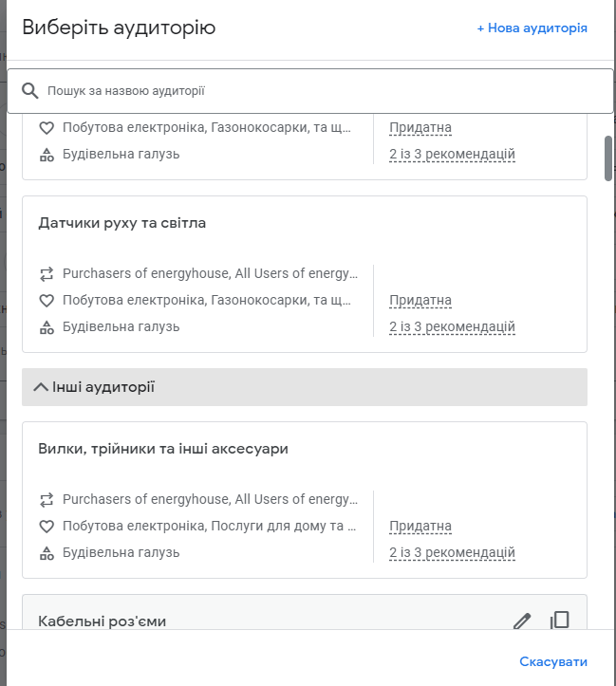The image size is (616, 686).
Task: Open 2 із 3 рекомендацій in Датчики card
Action: coord(452,327)
